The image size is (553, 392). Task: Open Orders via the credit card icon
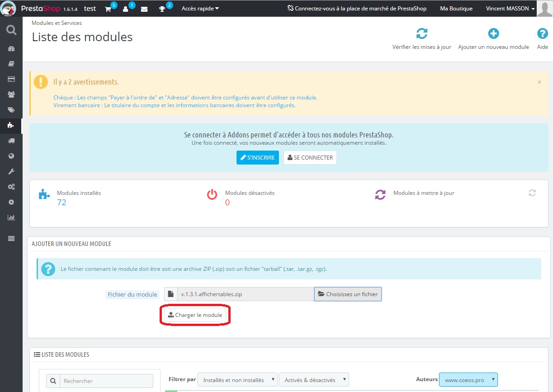[x=11, y=79]
